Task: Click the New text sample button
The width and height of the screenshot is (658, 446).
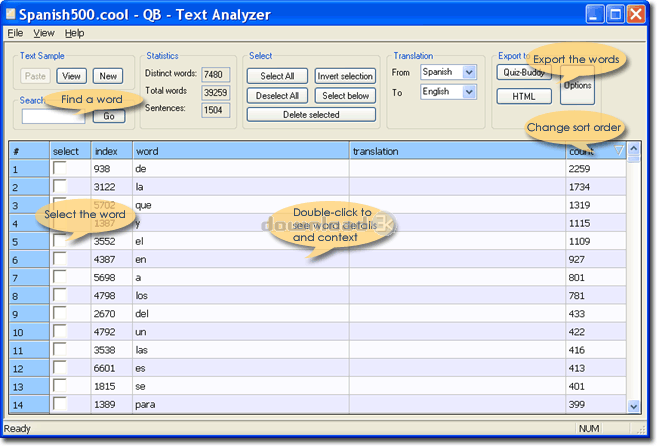Action: (x=108, y=76)
